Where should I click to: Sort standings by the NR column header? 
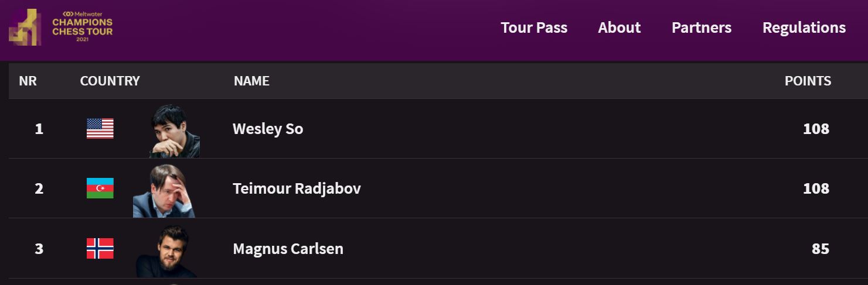click(x=28, y=81)
